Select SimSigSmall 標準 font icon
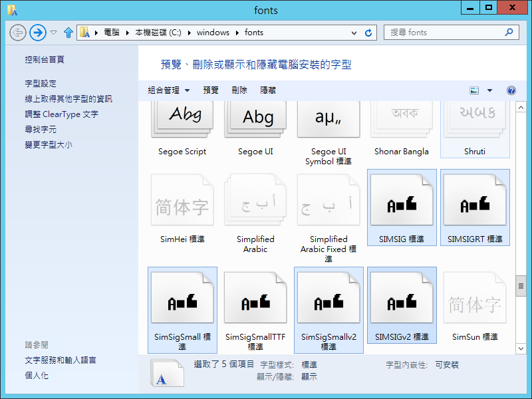The image size is (532, 399). (182, 298)
